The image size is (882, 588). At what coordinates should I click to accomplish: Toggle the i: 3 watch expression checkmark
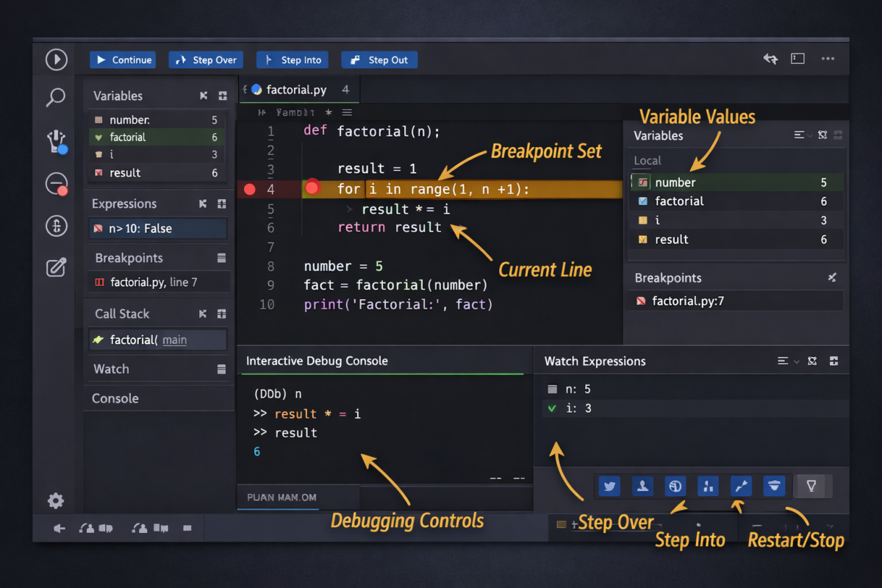553,409
